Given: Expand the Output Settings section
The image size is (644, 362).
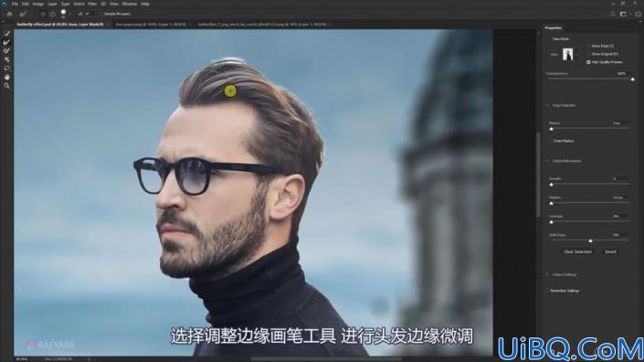Looking at the screenshot, I should pos(547,274).
